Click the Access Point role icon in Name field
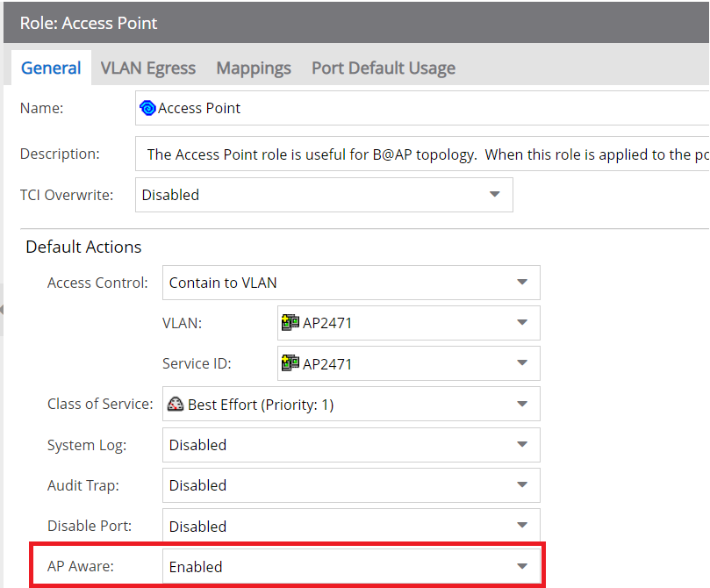Viewport: 710px width, 588px height. 147,108
